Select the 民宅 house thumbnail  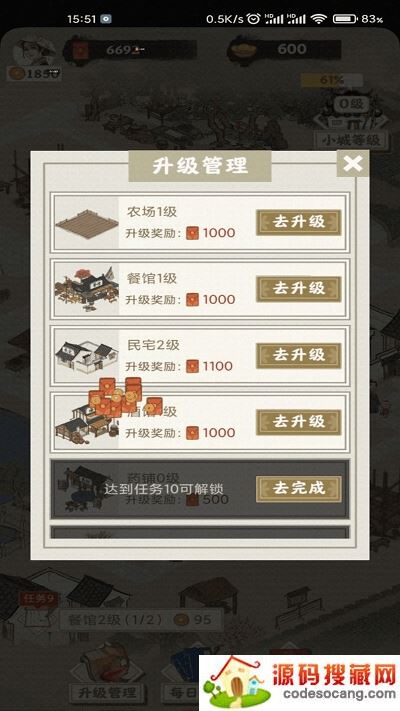87,356
